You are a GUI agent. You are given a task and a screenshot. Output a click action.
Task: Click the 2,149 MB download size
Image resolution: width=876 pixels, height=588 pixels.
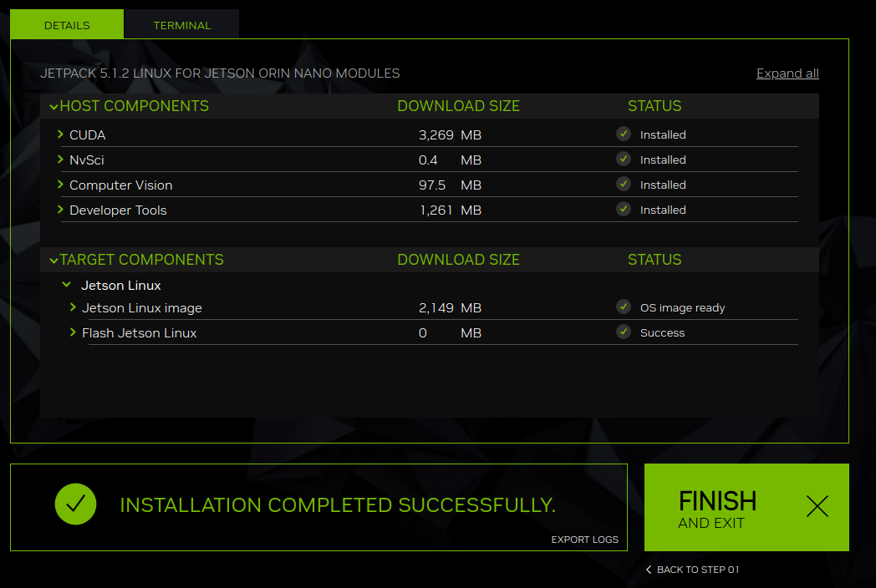click(450, 308)
